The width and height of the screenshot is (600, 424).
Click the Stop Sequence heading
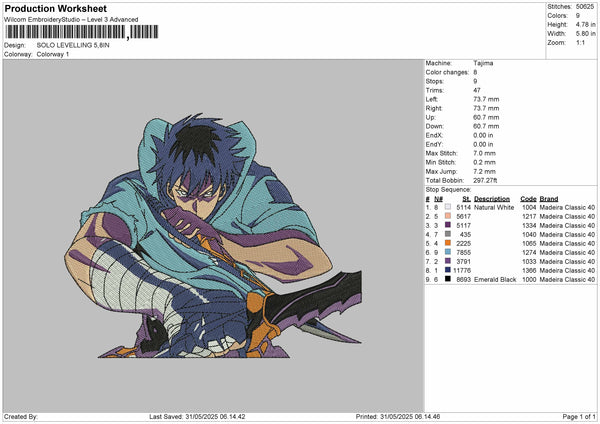[448, 190]
